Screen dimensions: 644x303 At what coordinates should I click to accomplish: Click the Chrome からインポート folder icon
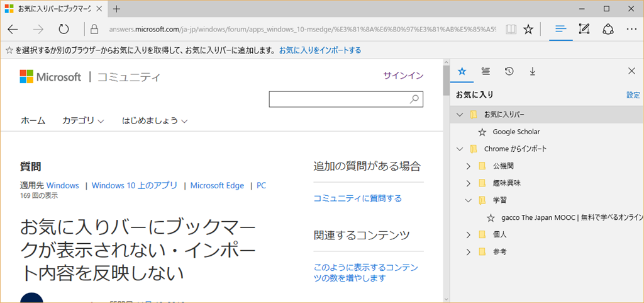tap(474, 149)
